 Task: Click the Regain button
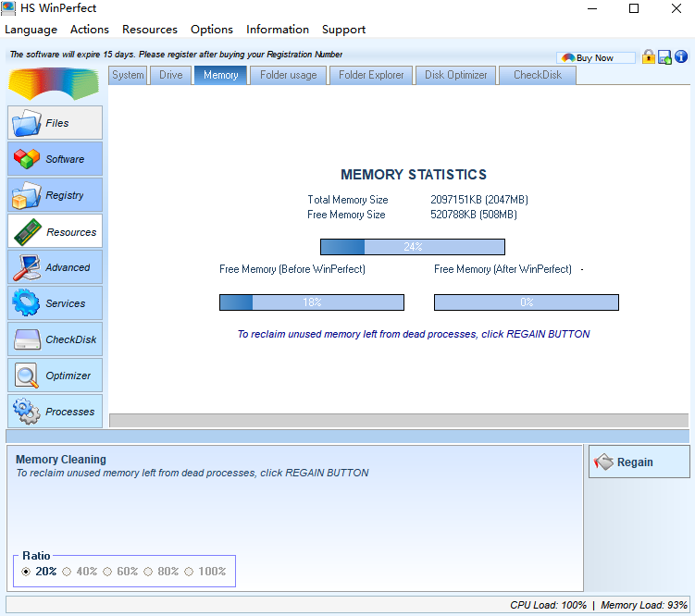639,462
